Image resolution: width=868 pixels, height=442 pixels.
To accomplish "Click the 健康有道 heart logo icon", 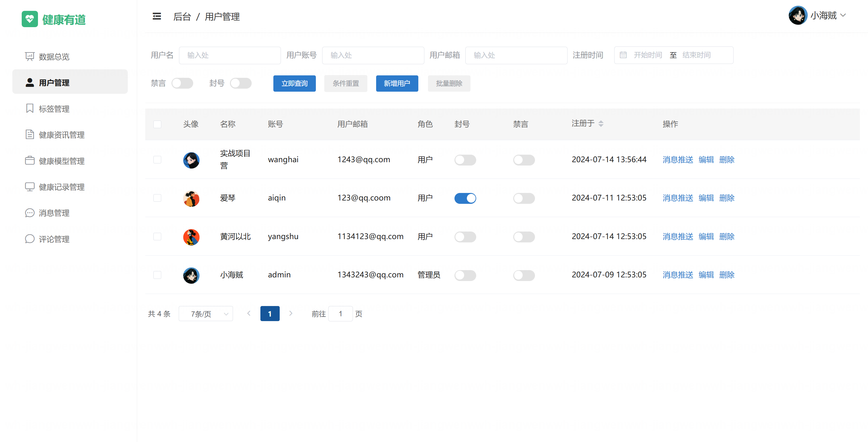I will pyautogui.click(x=30, y=19).
